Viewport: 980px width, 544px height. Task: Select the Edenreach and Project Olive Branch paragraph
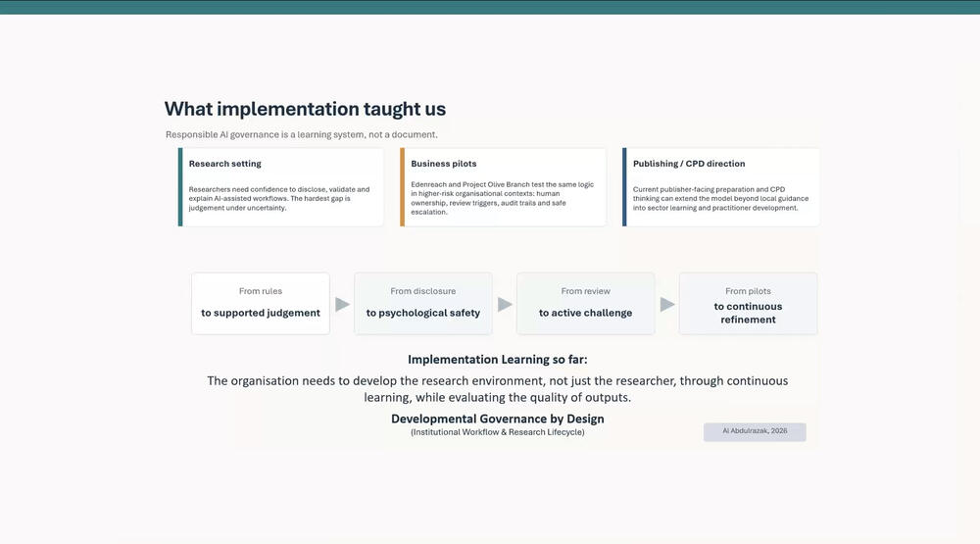503,198
